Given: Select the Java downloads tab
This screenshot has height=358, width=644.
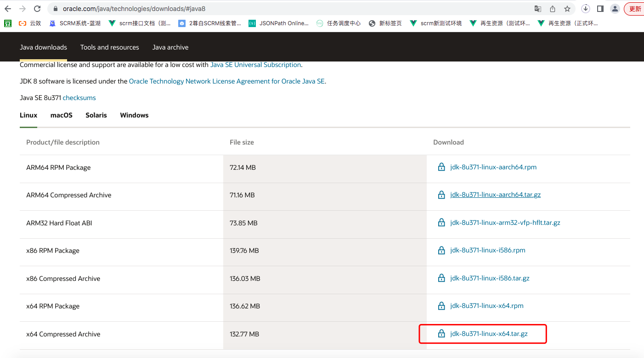Looking at the screenshot, I should 43,47.
